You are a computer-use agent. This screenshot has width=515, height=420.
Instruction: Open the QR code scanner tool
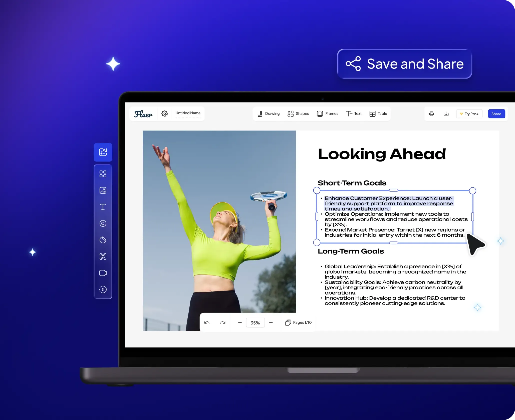(x=103, y=256)
